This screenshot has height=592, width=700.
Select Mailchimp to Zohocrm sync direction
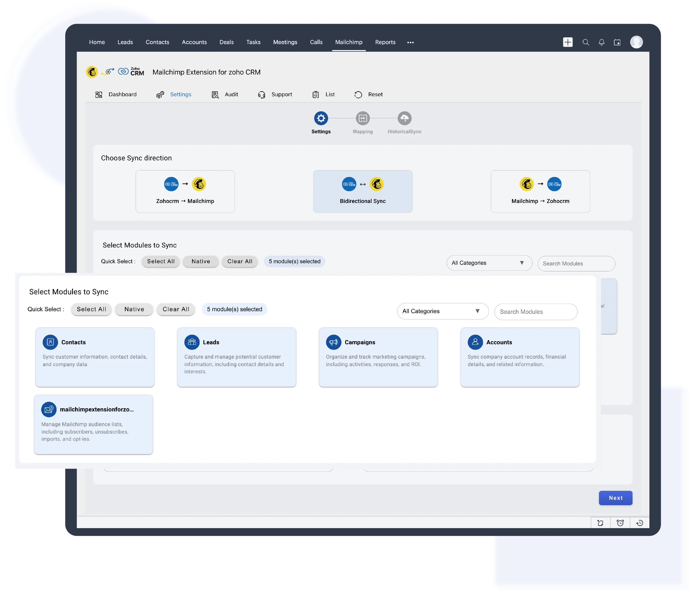(540, 191)
